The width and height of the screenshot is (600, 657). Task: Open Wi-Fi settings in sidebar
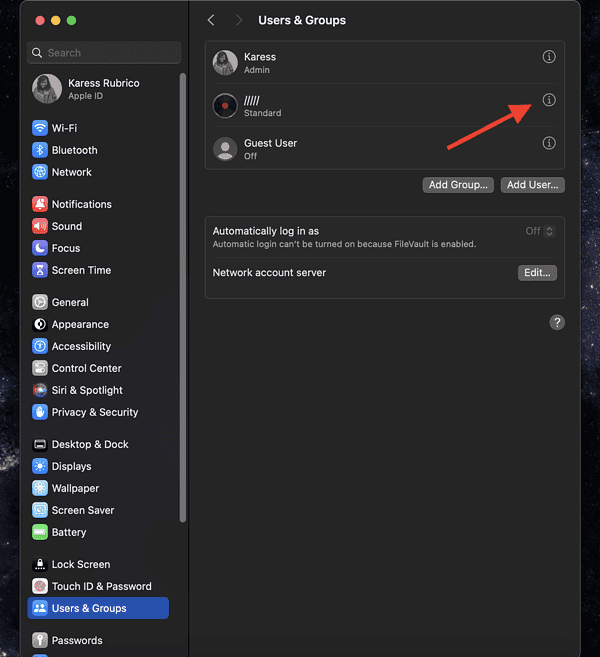(64, 128)
